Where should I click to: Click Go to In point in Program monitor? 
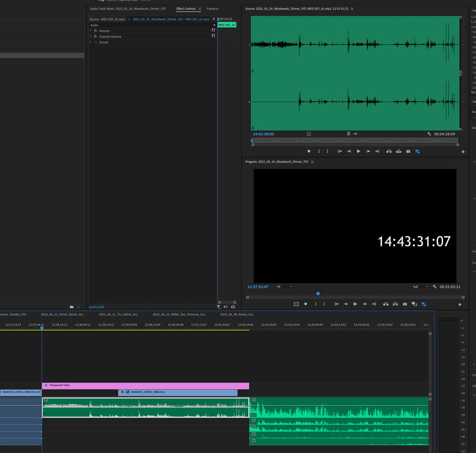(336, 304)
